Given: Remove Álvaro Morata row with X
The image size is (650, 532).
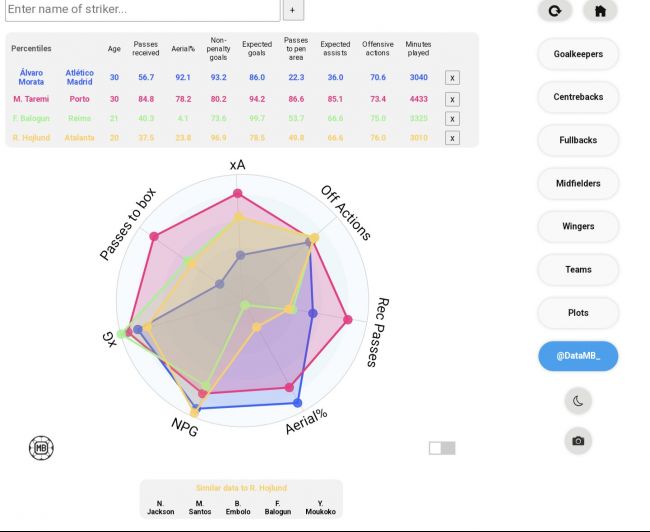Looking at the screenshot, I should tap(452, 78).
